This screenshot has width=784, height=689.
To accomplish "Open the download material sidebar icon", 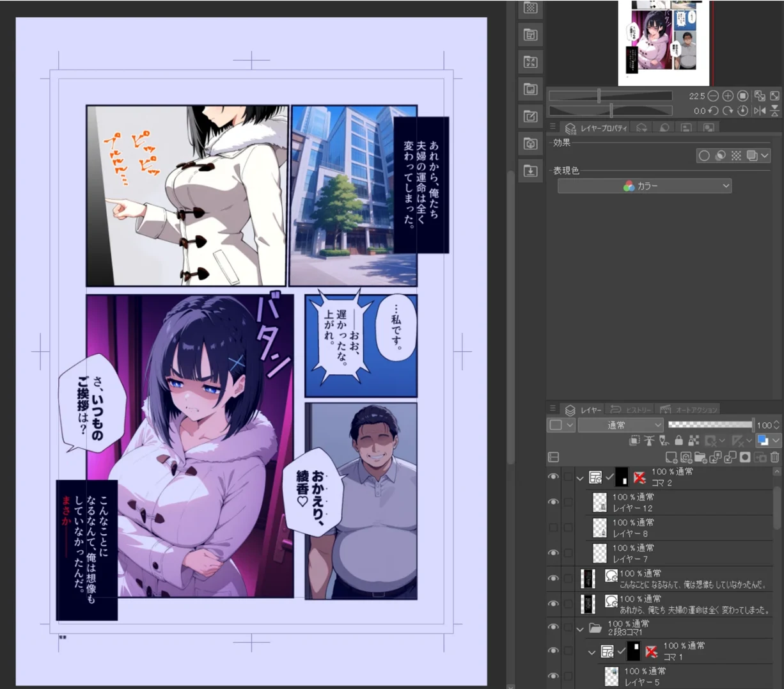I will [x=530, y=171].
